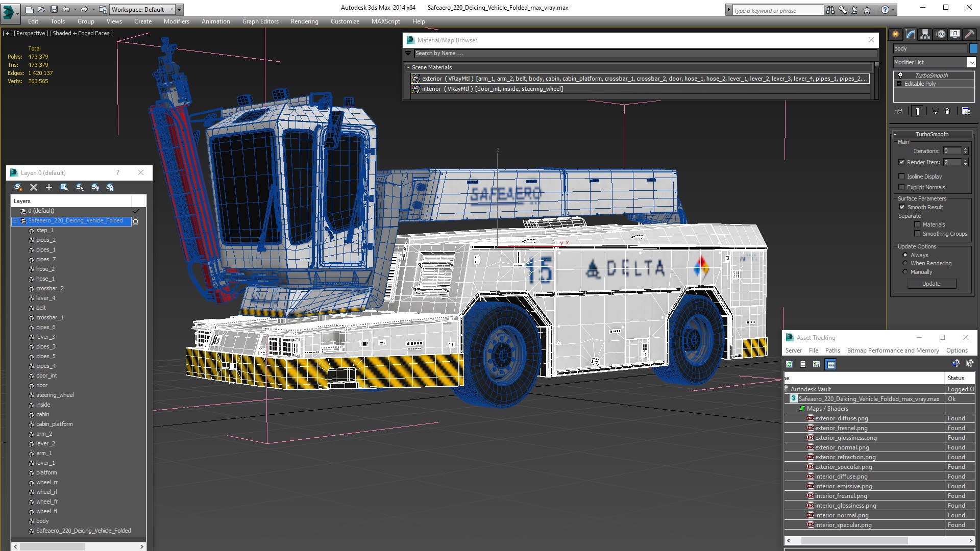Select the steering_wheel layer object
The height and width of the screenshot is (551, 980).
click(55, 395)
